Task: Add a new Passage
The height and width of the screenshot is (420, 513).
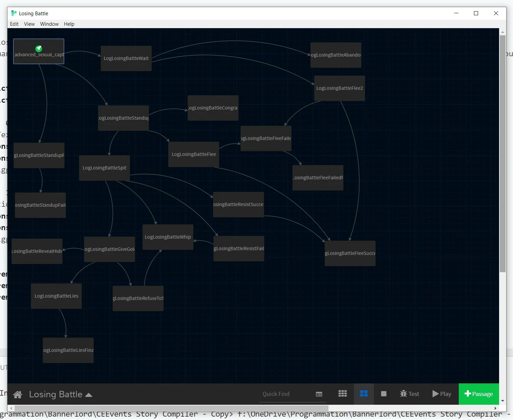Action: pos(479,394)
